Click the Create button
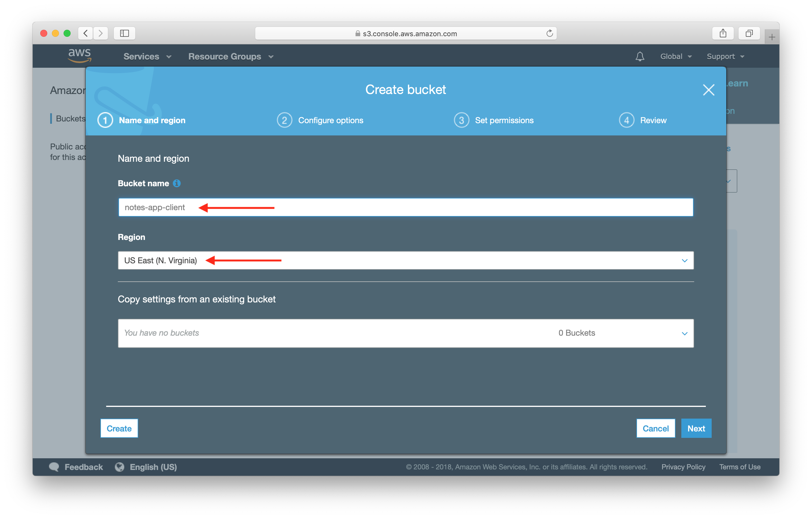The width and height of the screenshot is (812, 519). click(x=119, y=428)
